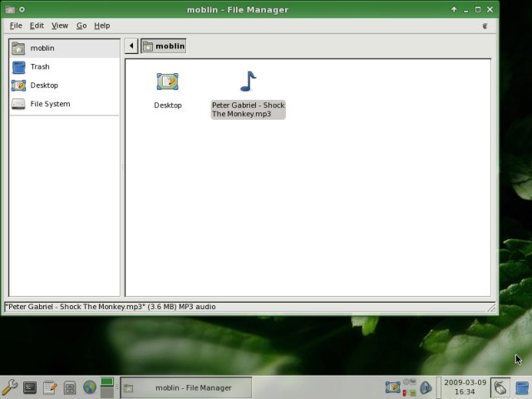Screen dimensions: 532x399
Task: Open the View menu
Action: pyautogui.click(x=60, y=26)
